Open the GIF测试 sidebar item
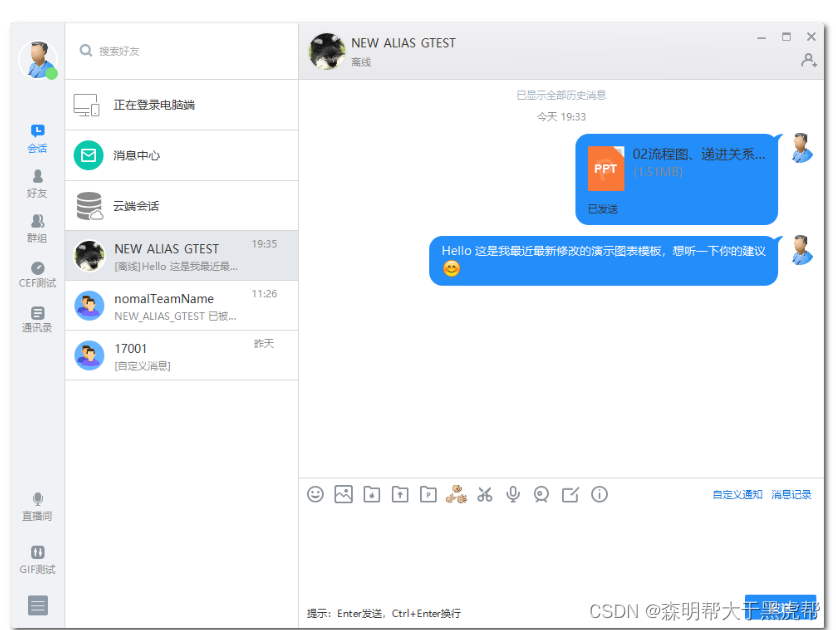Viewport: 836px width, 630px height. [x=37, y=560]
